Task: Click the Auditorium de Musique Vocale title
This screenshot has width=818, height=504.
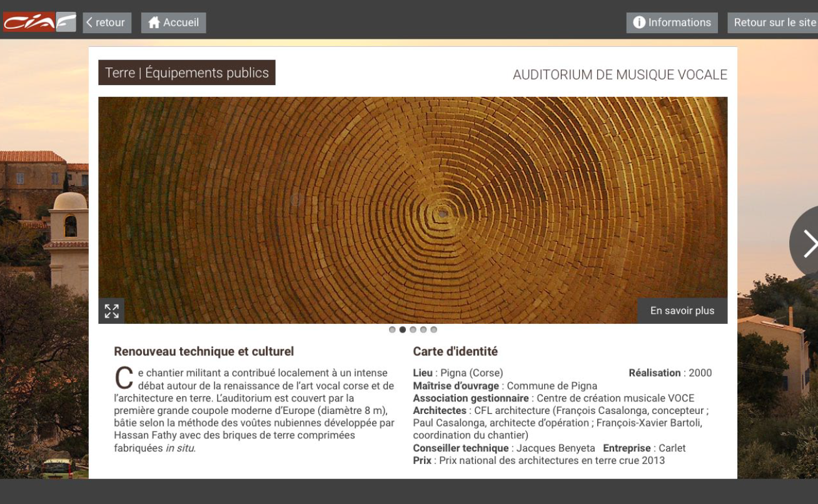Action: point(620,75)
